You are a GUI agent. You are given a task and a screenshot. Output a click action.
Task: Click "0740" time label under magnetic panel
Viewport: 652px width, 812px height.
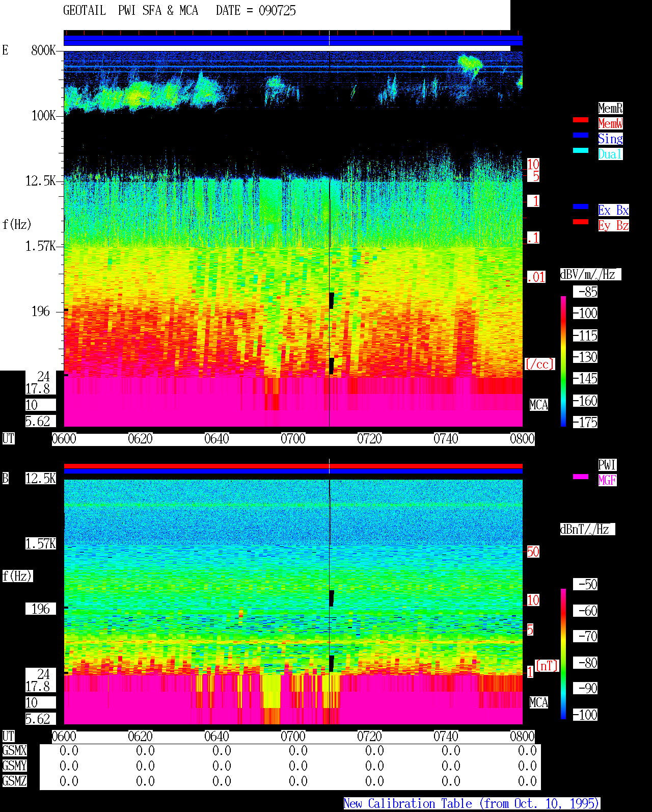point(446,736)
